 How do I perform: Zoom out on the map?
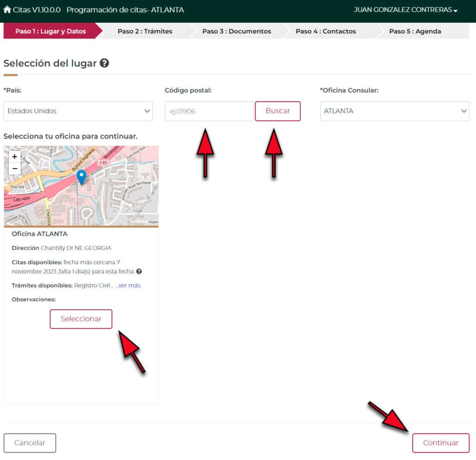[14, 168]
